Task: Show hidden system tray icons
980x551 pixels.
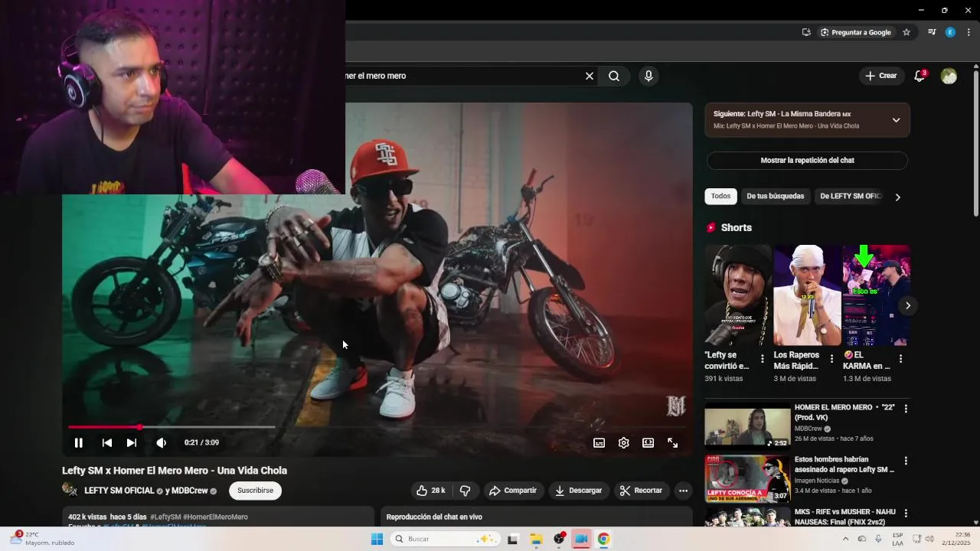Action: 845,539
